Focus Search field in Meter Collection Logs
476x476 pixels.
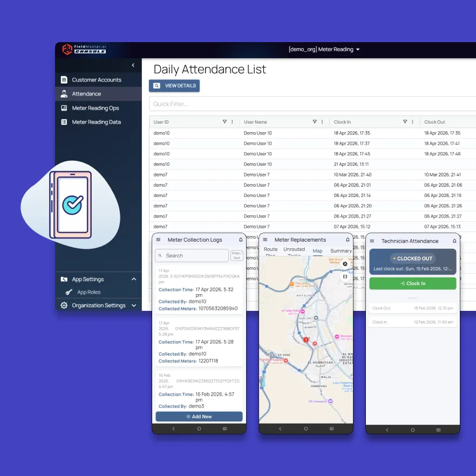[x=192, y=256]
